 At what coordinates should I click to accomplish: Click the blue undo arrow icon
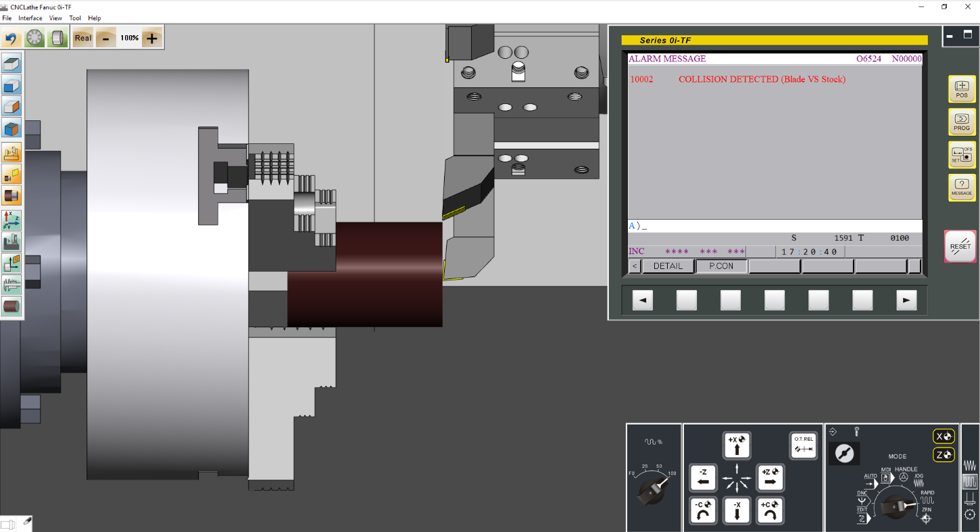pos(11,38)
